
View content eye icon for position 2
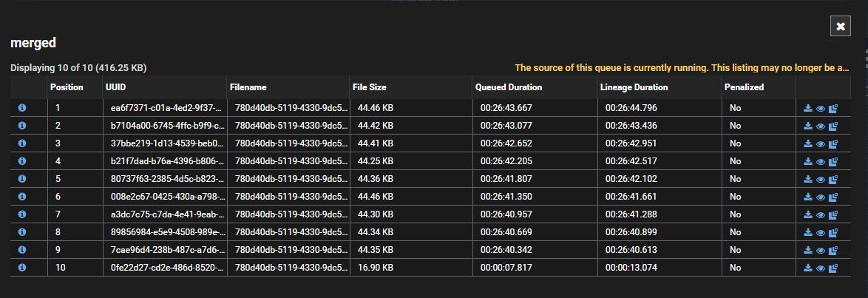(821, 126)
